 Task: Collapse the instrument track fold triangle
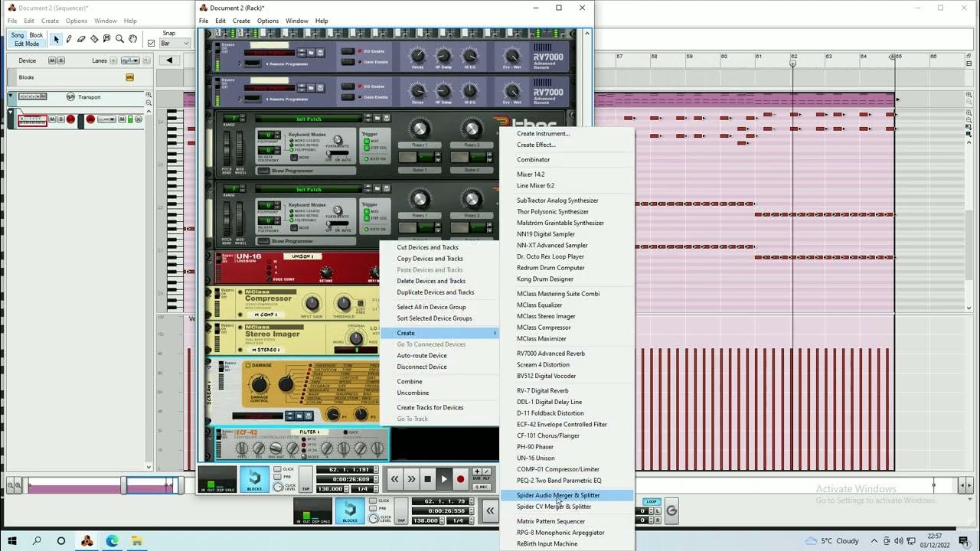coord(11,114)
